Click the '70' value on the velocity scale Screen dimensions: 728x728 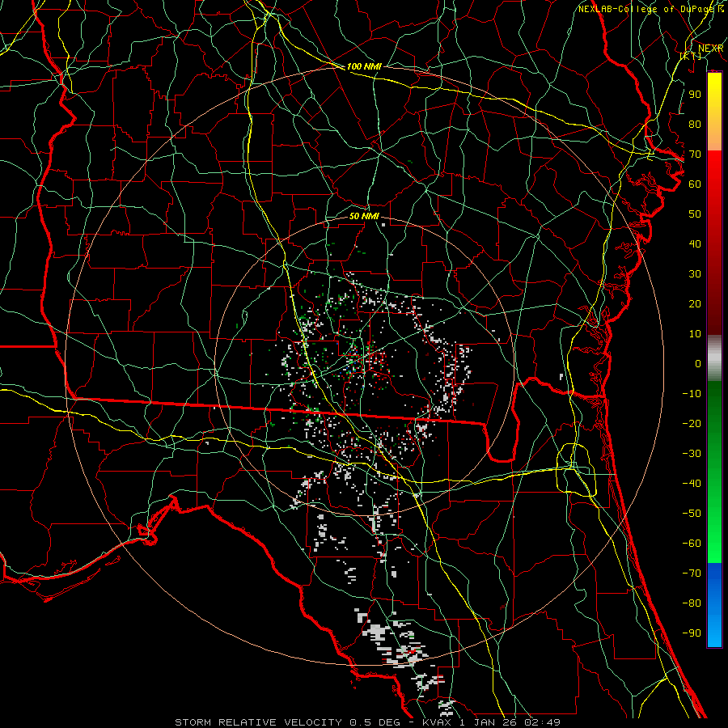(695, 154)
